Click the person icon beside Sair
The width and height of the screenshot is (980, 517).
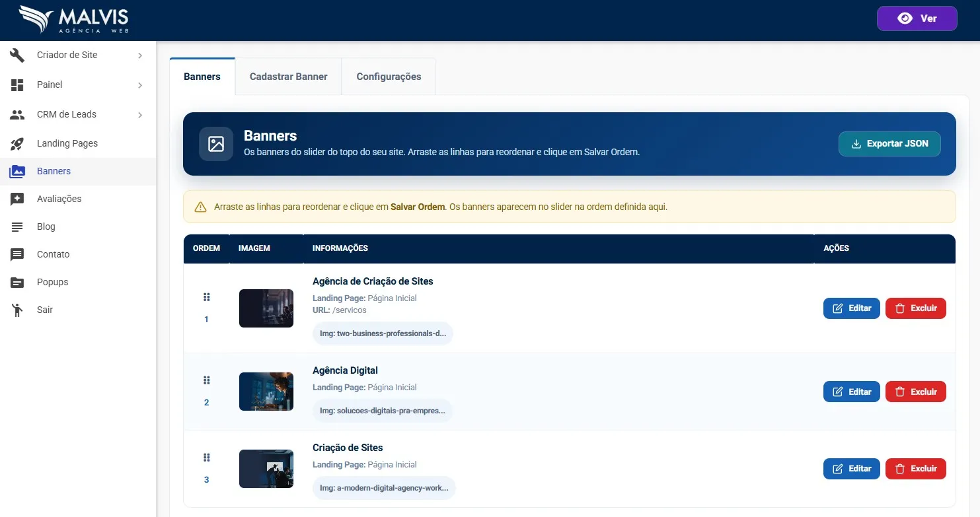(x=17, y=310)
